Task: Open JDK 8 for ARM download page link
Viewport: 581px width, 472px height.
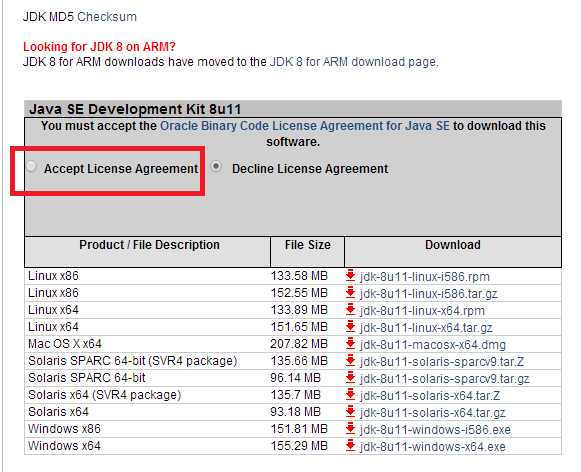Action: click(x=353, y=62)
